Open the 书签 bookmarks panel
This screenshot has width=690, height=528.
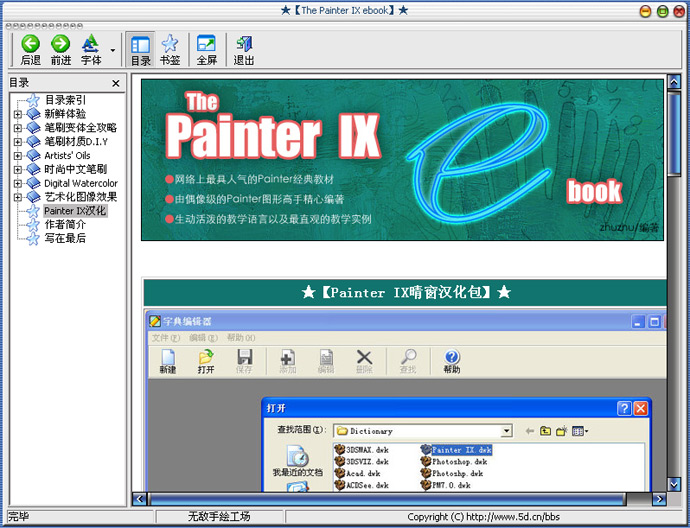click(x=170, y=50)
